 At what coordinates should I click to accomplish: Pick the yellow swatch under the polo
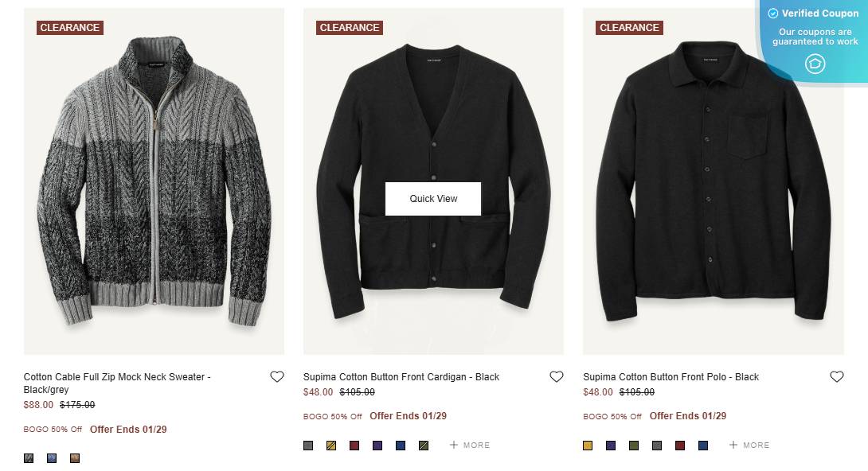588,446
